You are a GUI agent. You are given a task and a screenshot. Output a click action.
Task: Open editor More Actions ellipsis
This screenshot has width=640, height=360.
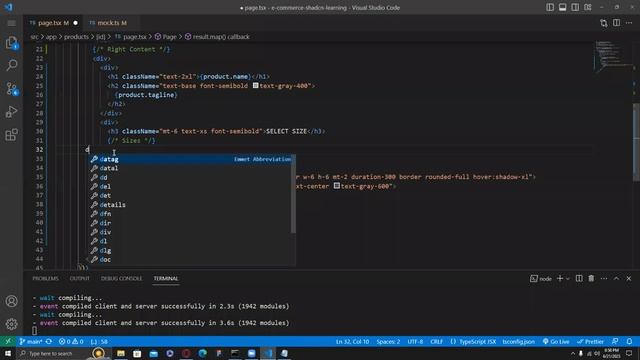(x=629, y=23)
